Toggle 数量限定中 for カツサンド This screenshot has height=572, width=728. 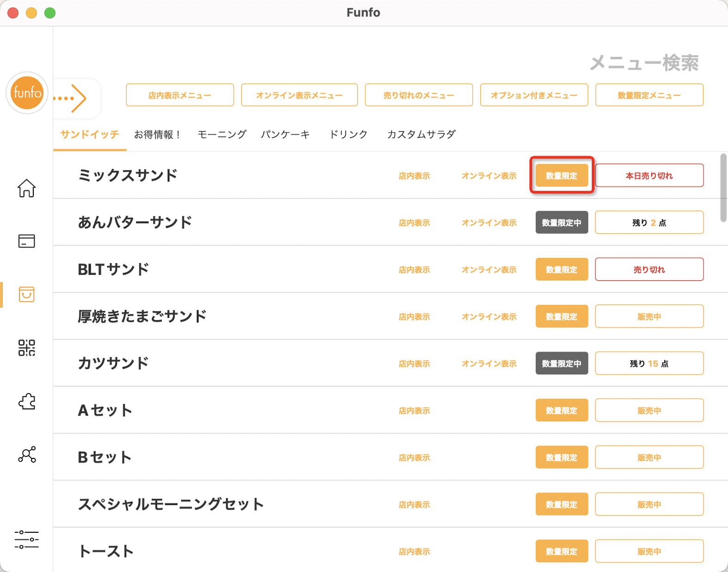(562, 363)
